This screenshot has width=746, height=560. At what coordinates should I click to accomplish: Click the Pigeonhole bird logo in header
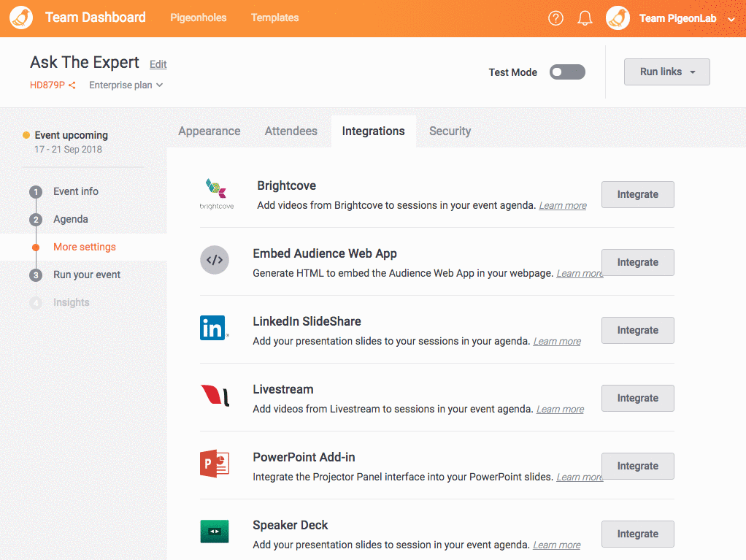(x=21, y=18)
